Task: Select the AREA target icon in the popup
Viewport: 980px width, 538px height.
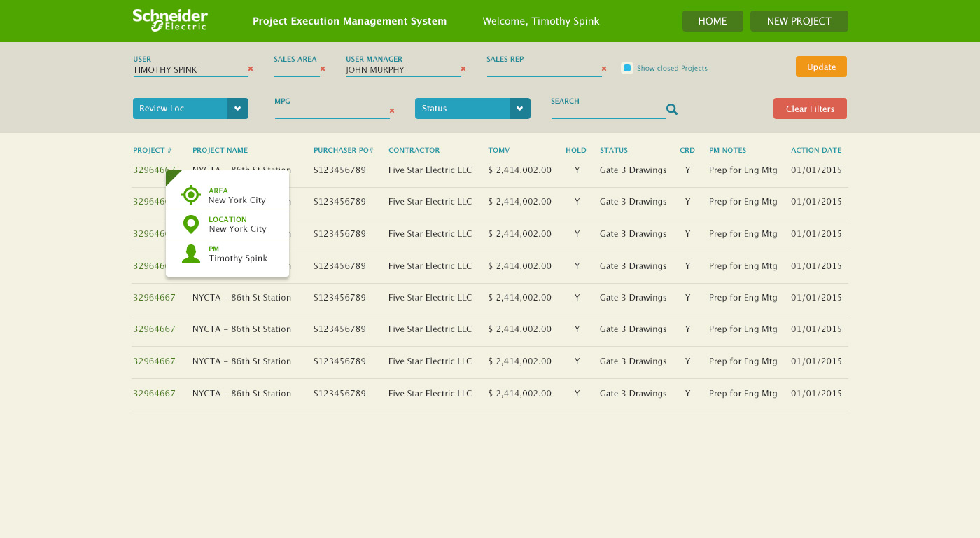Action: tap(190, 195)
